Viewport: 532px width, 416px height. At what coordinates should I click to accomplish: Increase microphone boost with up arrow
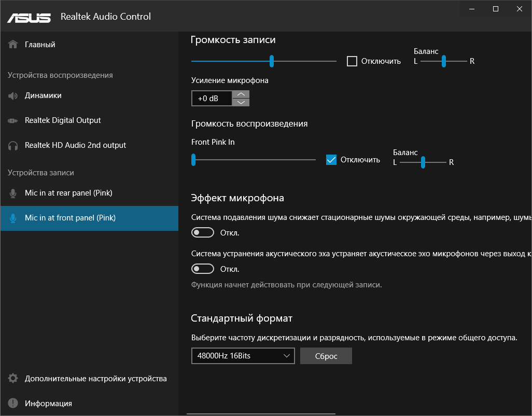pyautogui.click(x=241, y=94)
